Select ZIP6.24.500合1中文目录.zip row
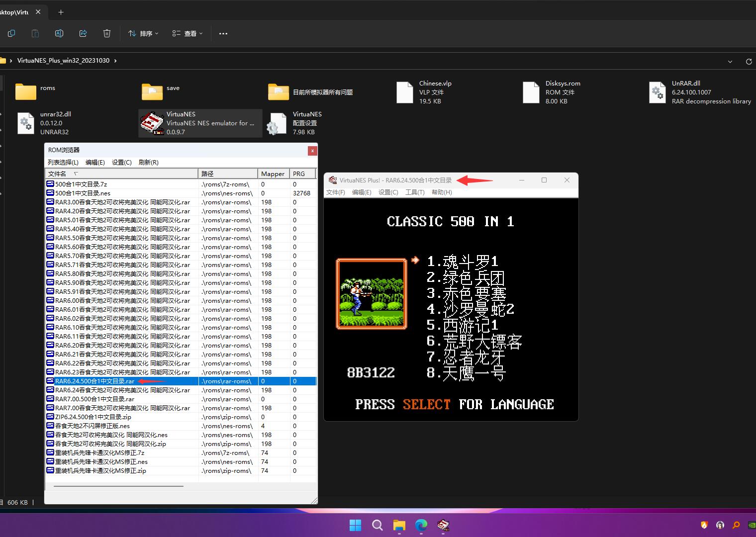This screenshot has width=756, height=537. click(x=181, y=417)
